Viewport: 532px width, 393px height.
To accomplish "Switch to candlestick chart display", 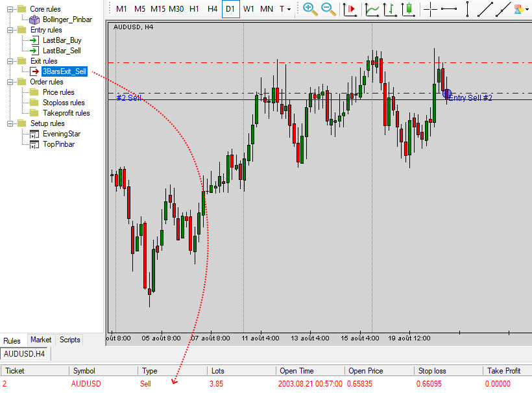I will pyautogui.click(x=409, y=9).
